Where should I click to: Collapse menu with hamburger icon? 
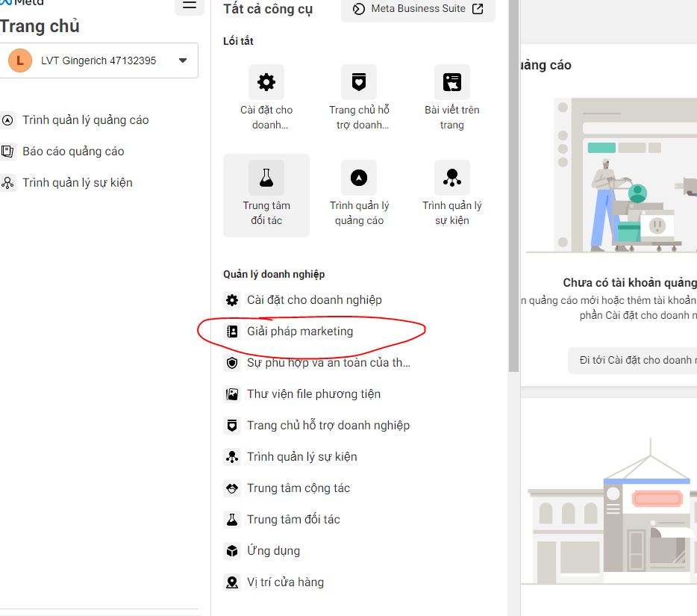tap(190, 5)
